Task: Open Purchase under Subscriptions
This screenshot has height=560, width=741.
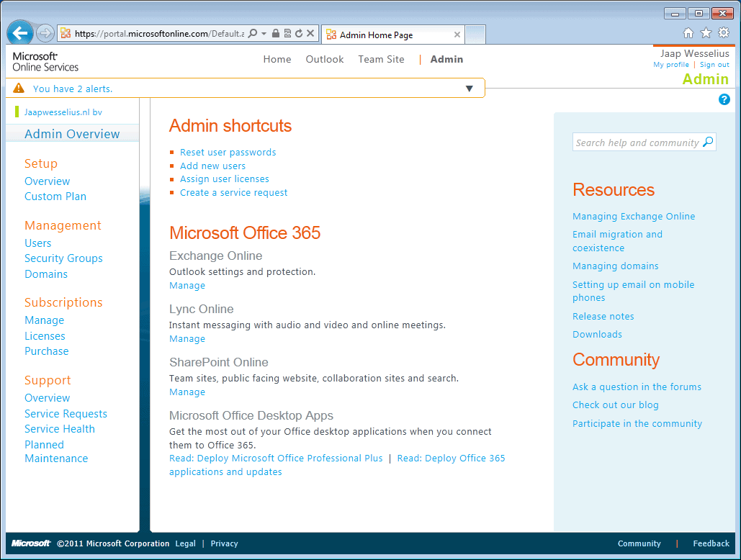Action: pyautogui.click(x=47, y=351)
